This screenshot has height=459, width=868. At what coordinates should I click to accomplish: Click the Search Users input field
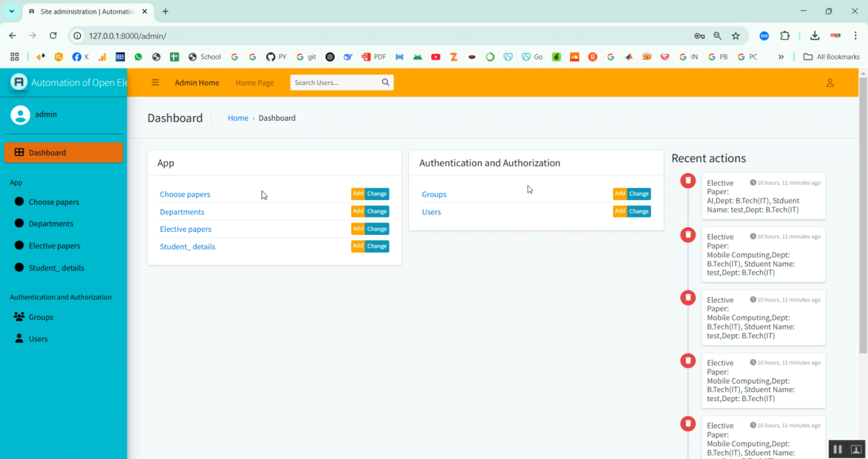pyautogui.click(x=336, y=83)
